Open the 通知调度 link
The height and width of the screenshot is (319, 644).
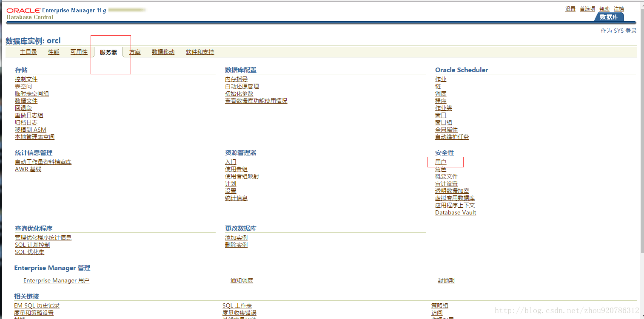(242, 281)
